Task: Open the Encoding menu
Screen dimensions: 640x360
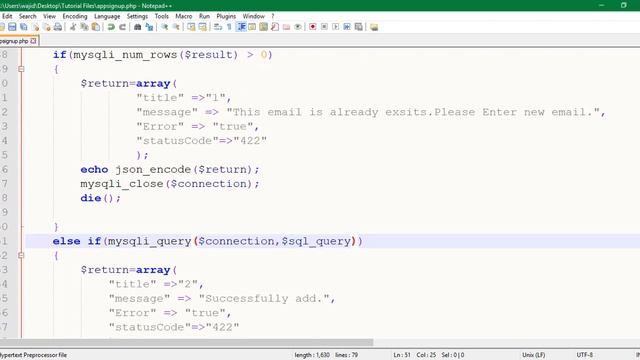Action: (75, 16)
